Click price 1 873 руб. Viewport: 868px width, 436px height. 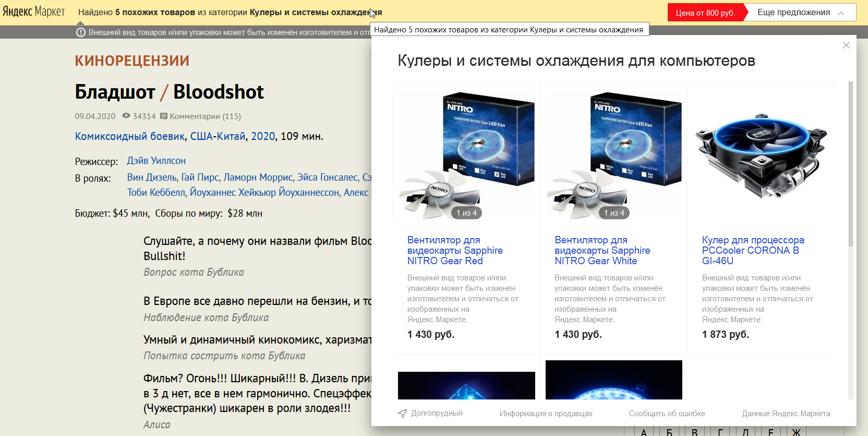pyautogui.click(x=726, y=335)
